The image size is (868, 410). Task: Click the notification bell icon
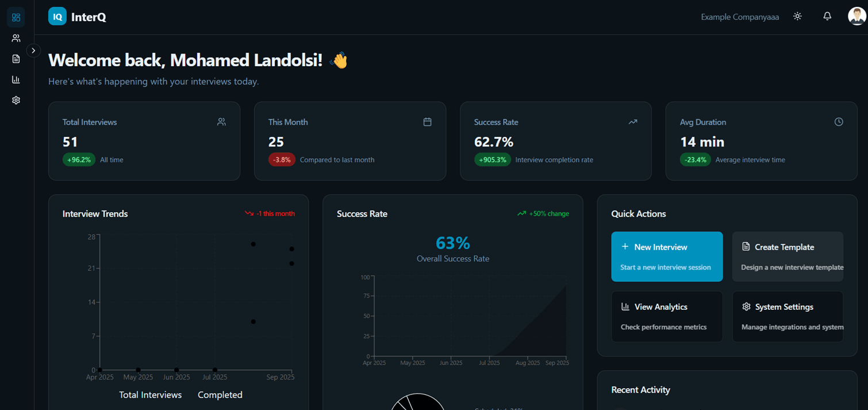tap(827, 16)
